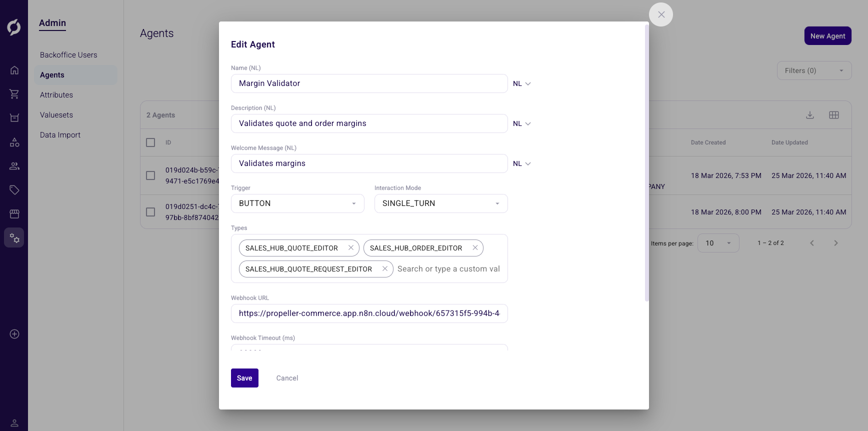Open the admin gears icon in sidebar
Viewport: 868px width, 431px height.
click(x=14, y=238)
